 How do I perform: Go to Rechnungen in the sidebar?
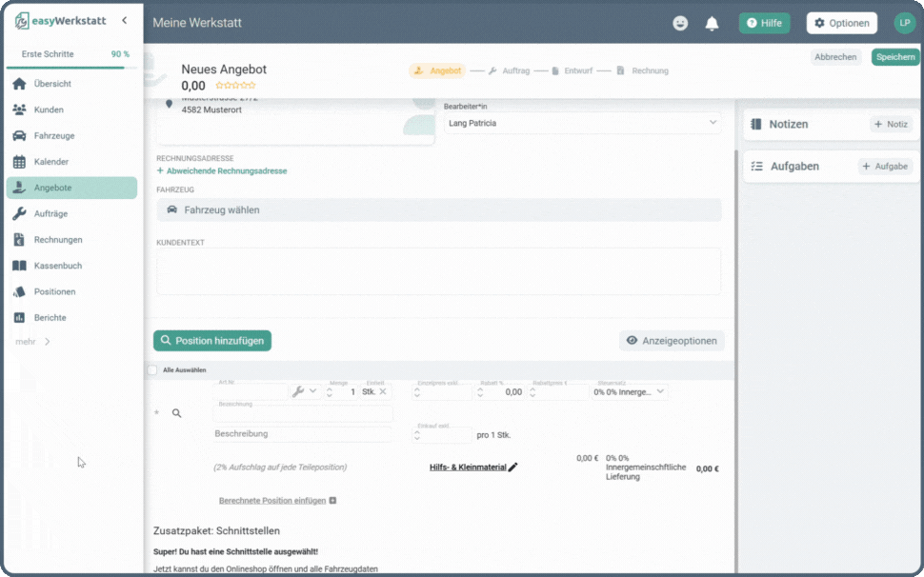pos(57,240)
